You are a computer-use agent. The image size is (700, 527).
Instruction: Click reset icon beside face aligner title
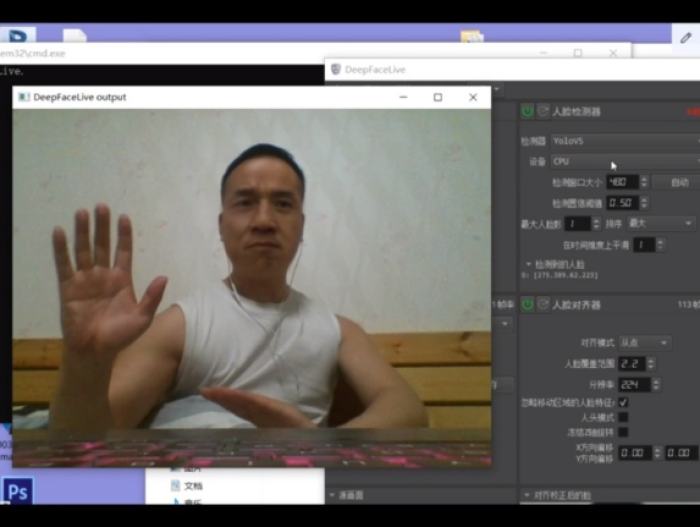pyautogui.click(x=543, y=305)
